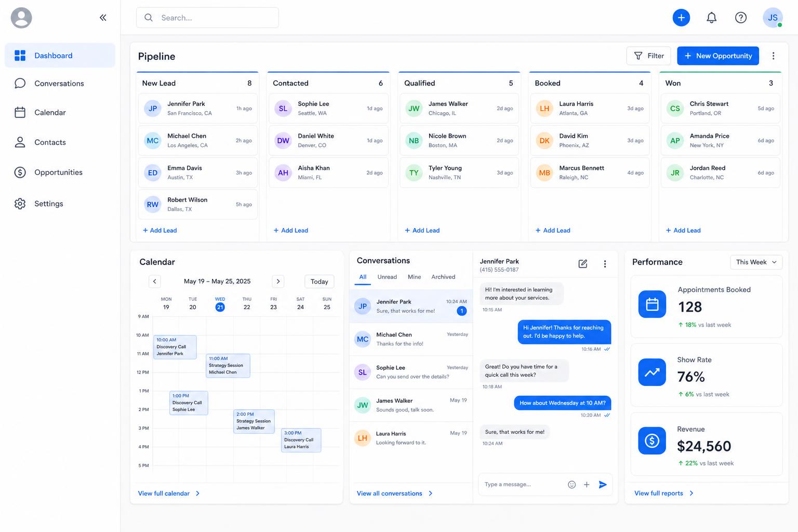Open notifications bell
Image resolution: width=798 pixels, height=532 pixels.
pos(711,18)
